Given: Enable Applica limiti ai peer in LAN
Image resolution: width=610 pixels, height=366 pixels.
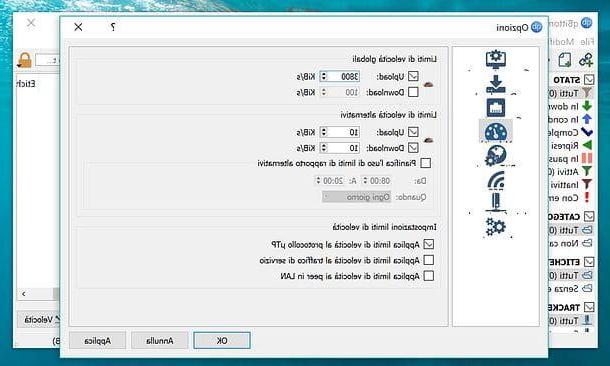Looking at the screenshot, I should click(428, 276).
